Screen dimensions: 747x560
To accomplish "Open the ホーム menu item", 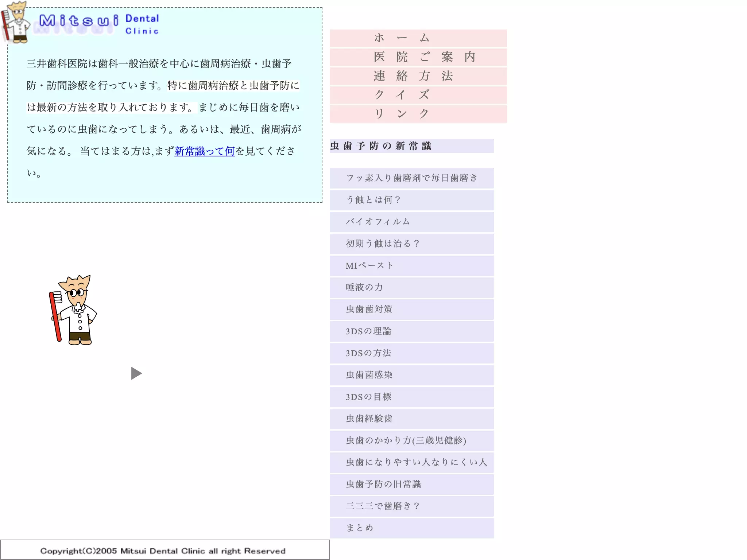I will click(418, 38).
